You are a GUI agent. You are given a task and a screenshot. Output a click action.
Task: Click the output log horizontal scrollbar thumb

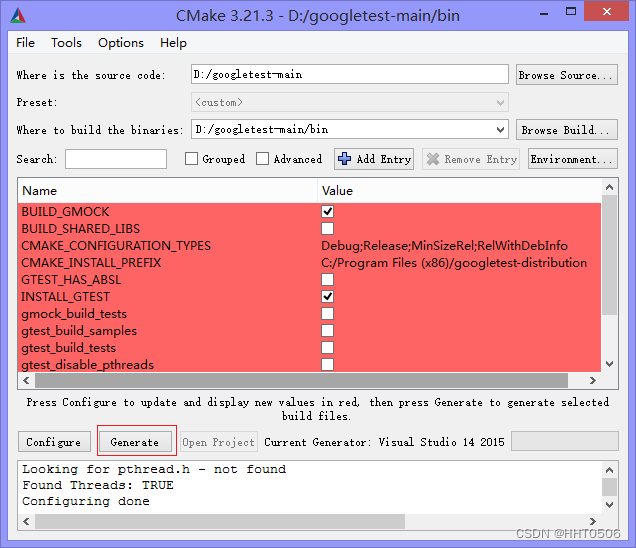(x=220, y=521)
